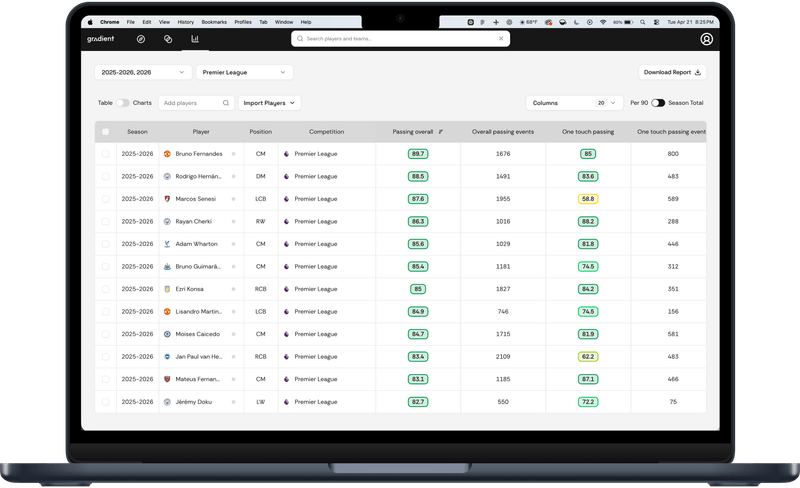Image resolution: width=800 pixels, height=488 pixels.
Task: Click the Premier League logo in Rodrigo Hernán's row
Action: pyautogui.click(x=286, y=177)
